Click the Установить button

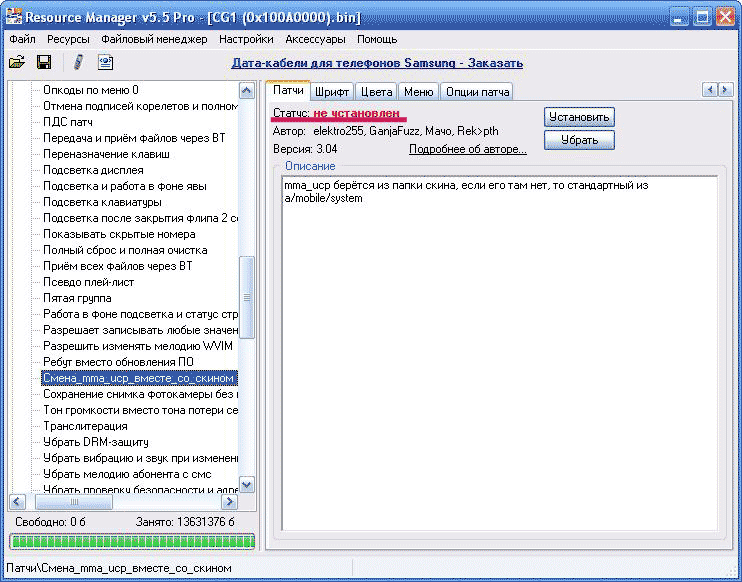click(579, 117)
